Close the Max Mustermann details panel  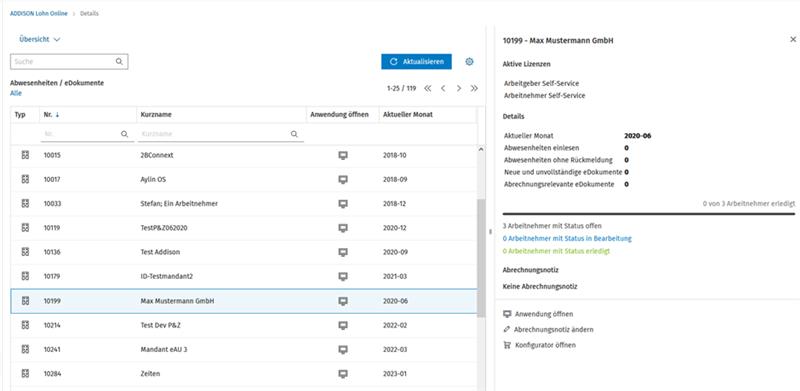tap(793, 39)
